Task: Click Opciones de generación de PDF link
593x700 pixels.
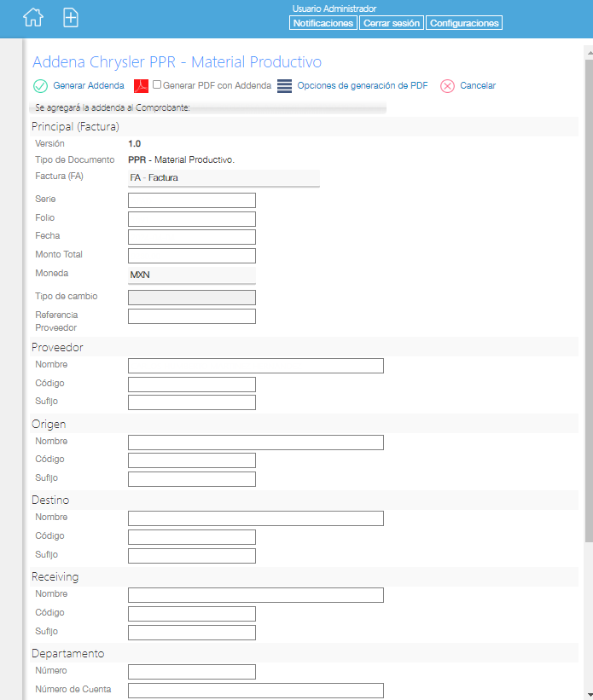Action: pyautogui.click(x=363, y=85)
